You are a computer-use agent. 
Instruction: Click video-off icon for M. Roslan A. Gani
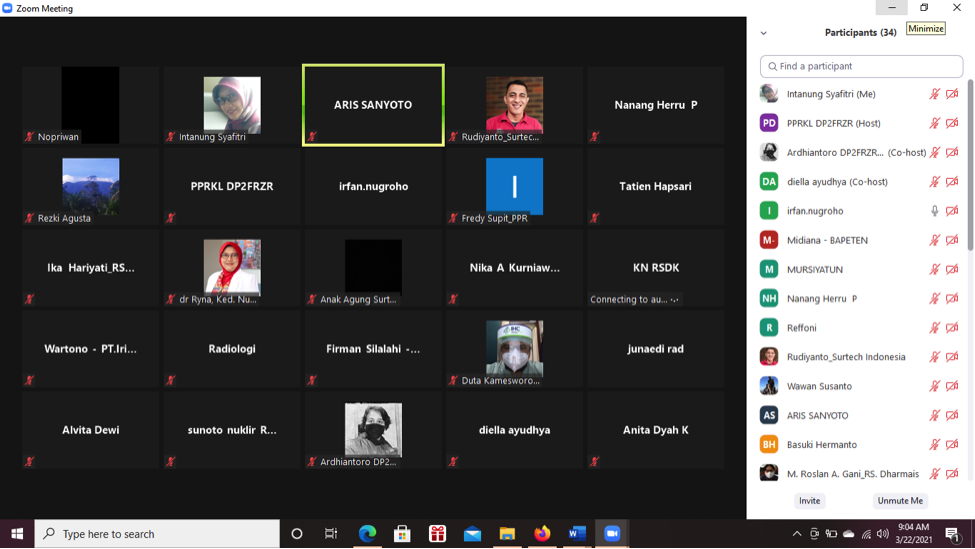pos(952,474)
